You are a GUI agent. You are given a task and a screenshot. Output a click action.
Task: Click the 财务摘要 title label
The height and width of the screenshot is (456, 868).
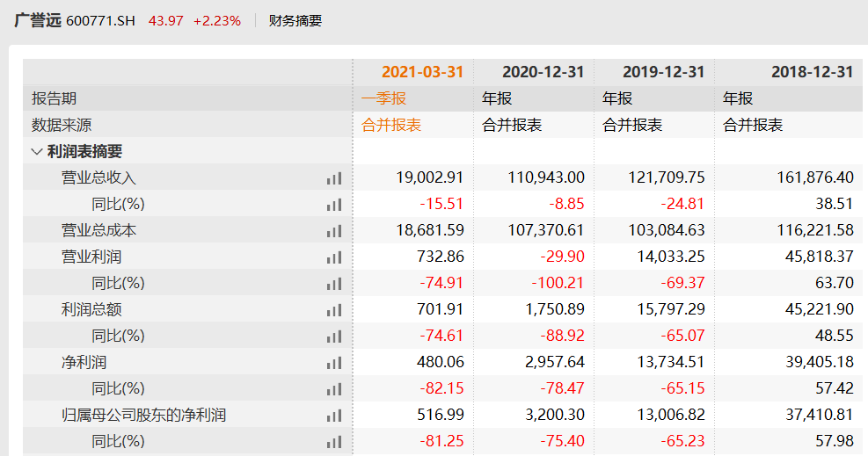point(295,21)
